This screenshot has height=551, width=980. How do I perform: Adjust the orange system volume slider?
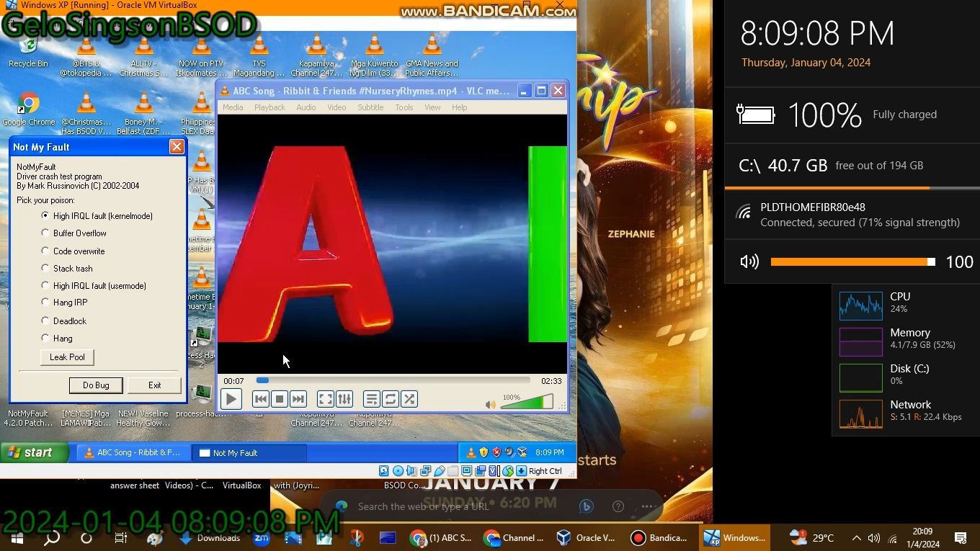click(852, 262)
